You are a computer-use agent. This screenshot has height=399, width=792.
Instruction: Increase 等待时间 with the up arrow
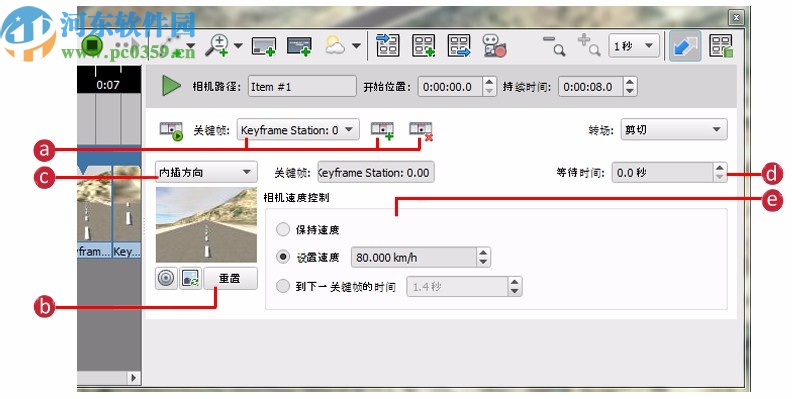(x=720, y=167)
